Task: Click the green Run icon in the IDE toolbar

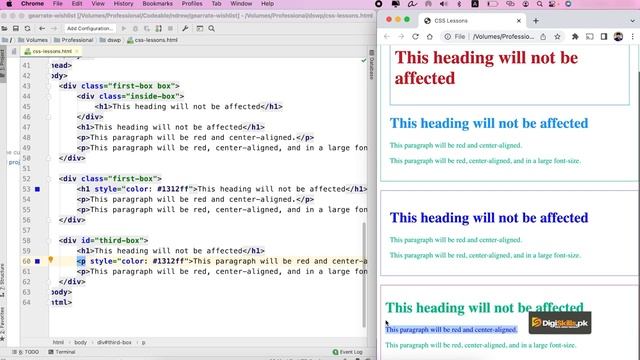Action: click(x=124, y=29)
